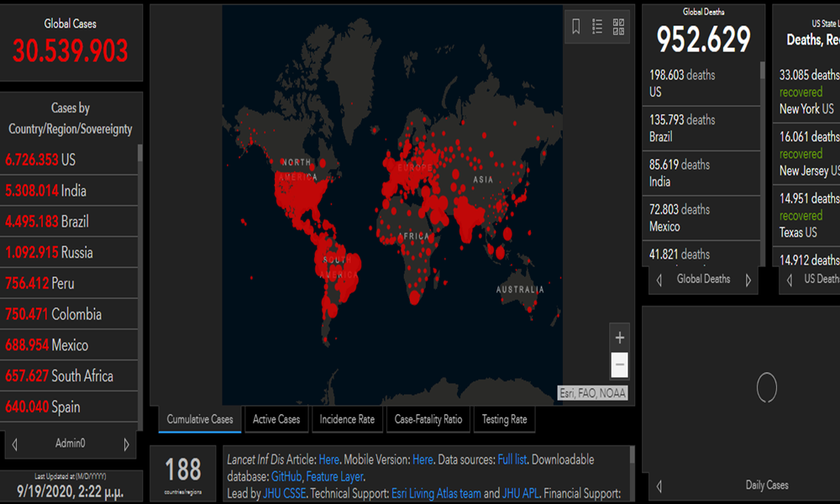Show the map legend list icon
The height and width of the screenshot is (504, 840).
(x=597, y=26)
